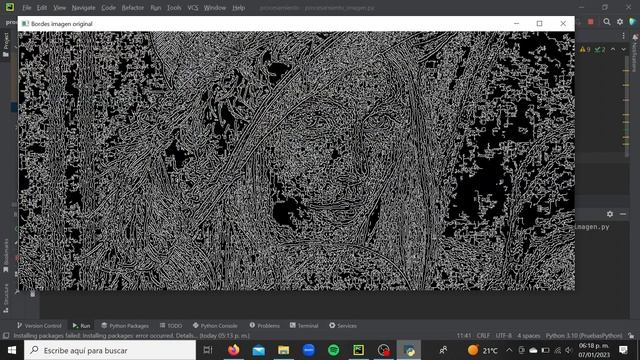The image size is (640, 360).
Task: Switch to the Python window taskbar icon
Action: [x=409, y=350]
